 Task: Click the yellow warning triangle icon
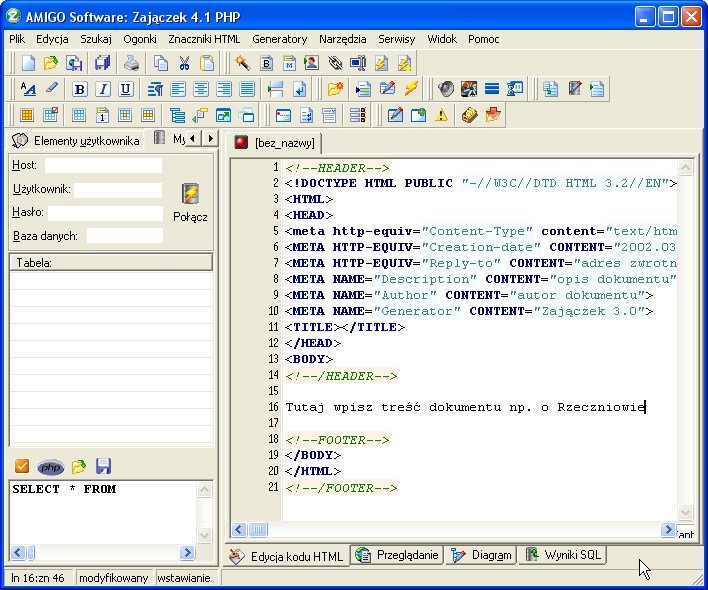441,116
